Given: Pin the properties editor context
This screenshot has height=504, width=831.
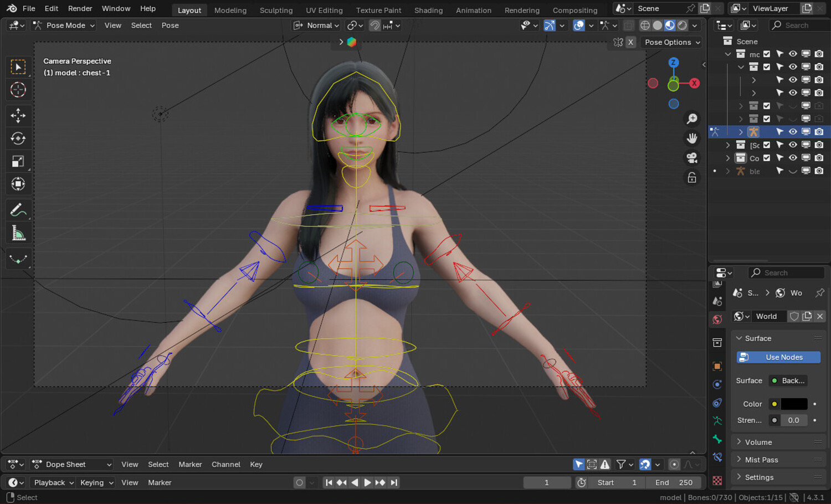Looking at the screenshot, I should point(820,293).
